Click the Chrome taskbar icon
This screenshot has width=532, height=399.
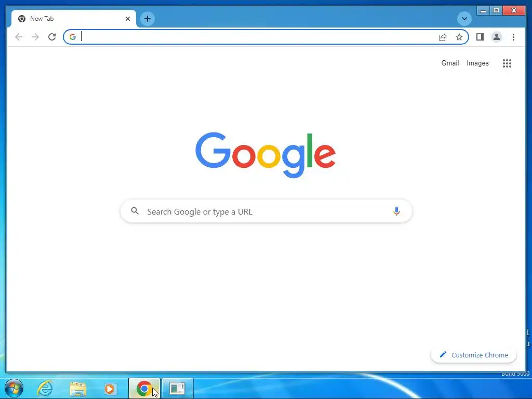(x=144, y=389)
